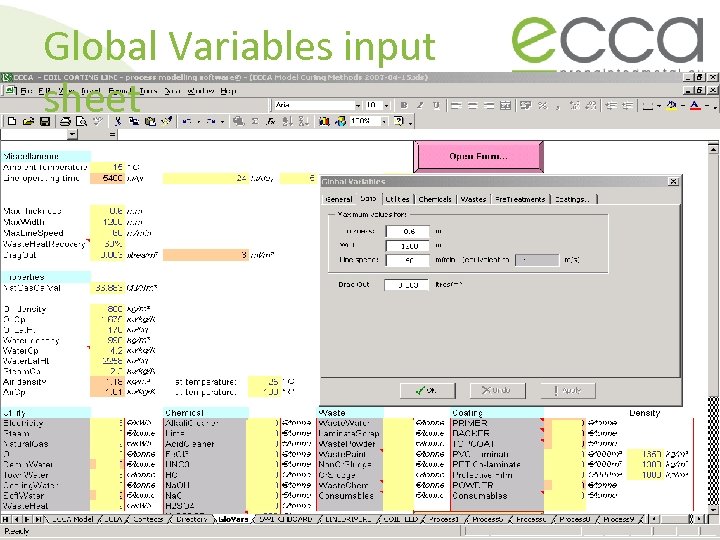The width and height of the screenshot is (720, 540).
Task: Center cell text horizontally
Action: [x=472, y=106]
